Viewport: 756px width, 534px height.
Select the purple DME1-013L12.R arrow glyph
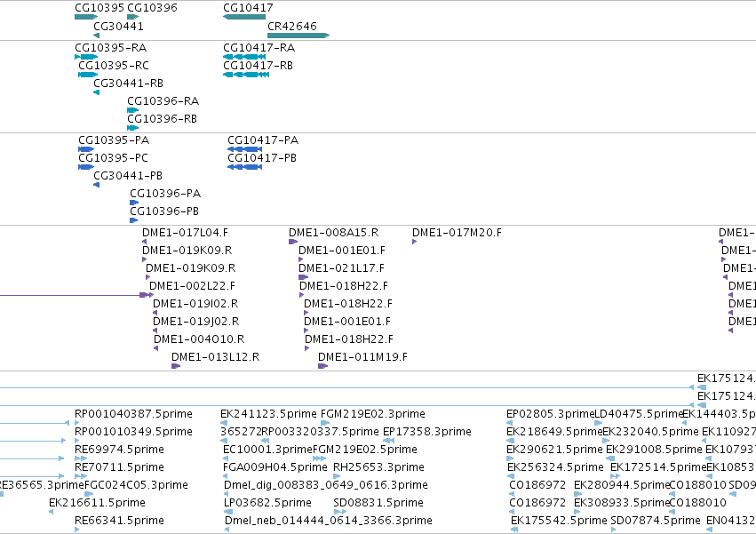pyautogui.click(x=176, y=367)
